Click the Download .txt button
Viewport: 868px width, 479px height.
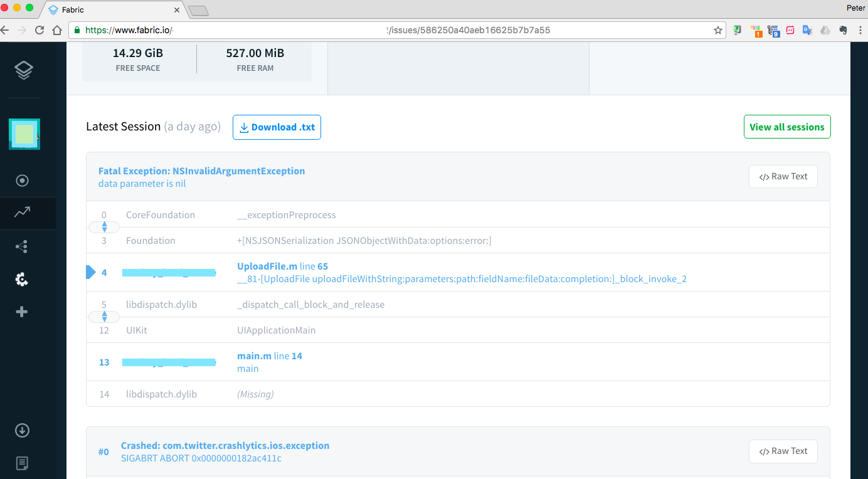(x=277, y=127)
